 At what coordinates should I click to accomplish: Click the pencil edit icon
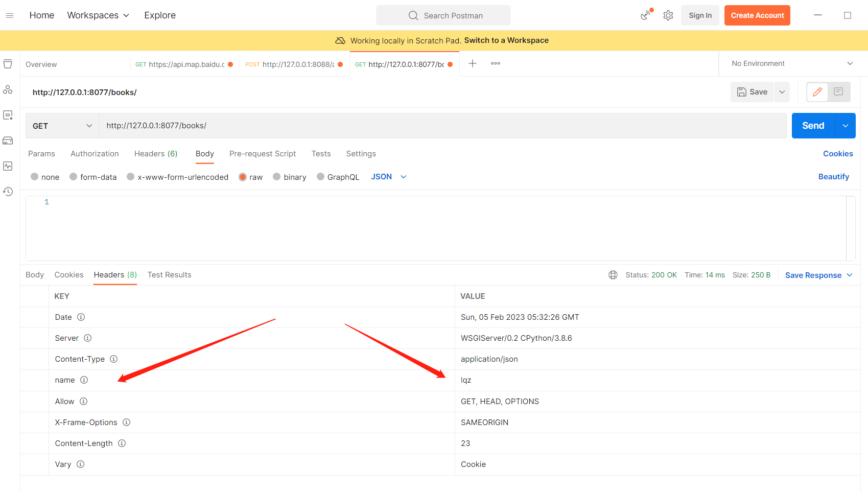817,92
